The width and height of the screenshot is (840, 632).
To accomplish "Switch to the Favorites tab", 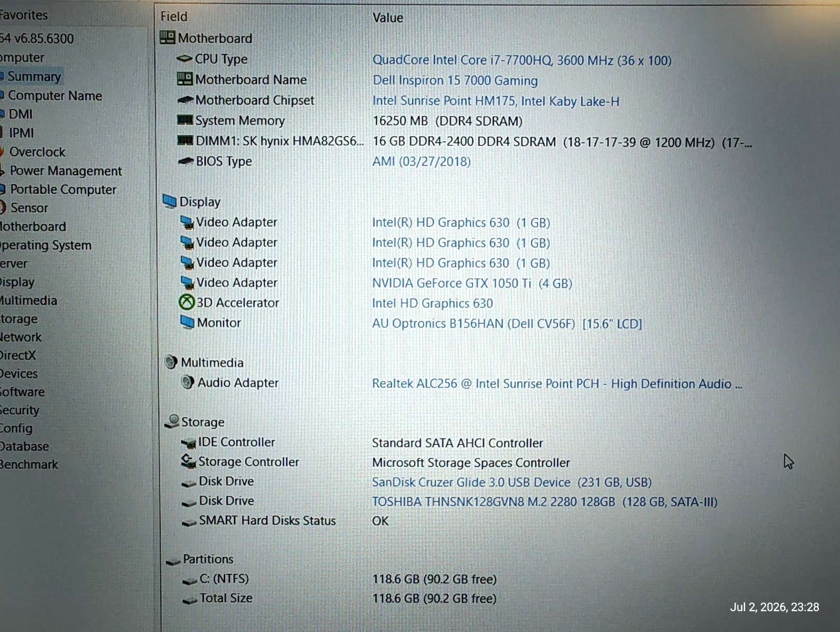I will pos(24,15).
